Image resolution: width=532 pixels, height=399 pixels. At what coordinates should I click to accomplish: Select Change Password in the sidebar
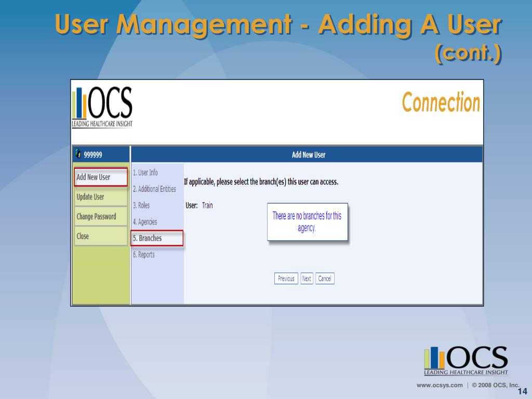tap(101, 217)
